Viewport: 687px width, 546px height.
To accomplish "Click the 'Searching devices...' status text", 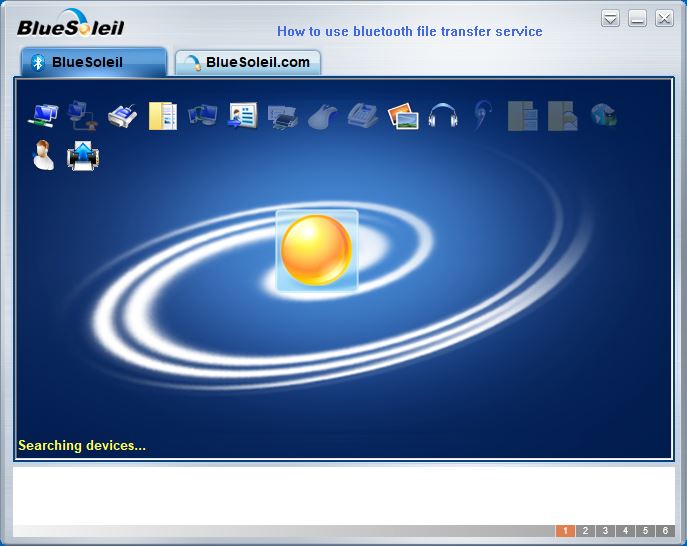I will click(x=82, y=446).
